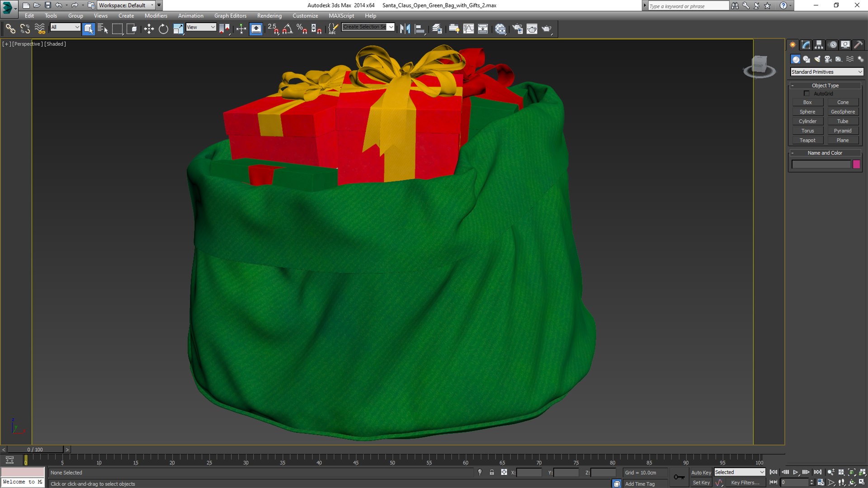Image resolution: width=868 pixels, height=488 pixels.
Task: Open the application menu logo dropdown
Action: coord(9,8)
